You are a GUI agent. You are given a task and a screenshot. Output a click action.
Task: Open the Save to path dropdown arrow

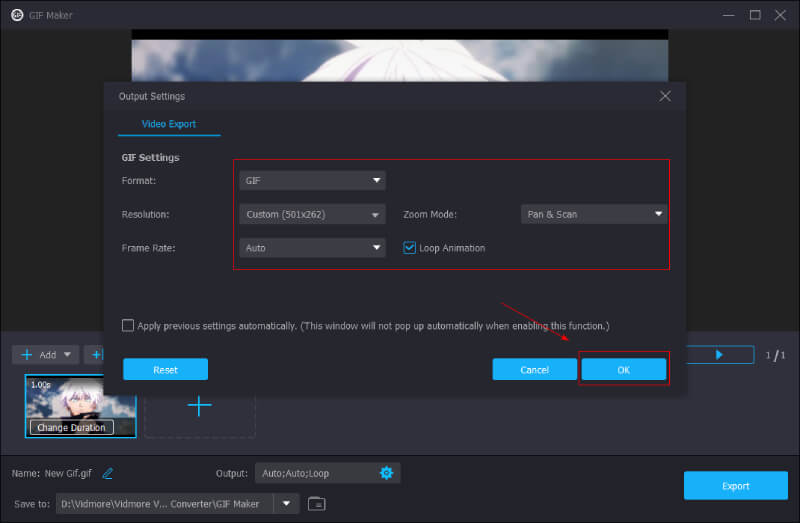point(287,503)
